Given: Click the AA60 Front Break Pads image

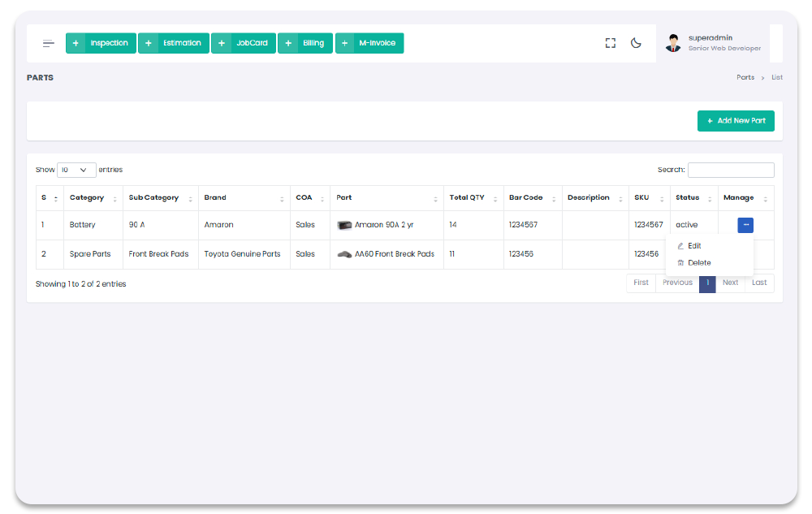Looking at the screenshot, I should tap(344, 254).
